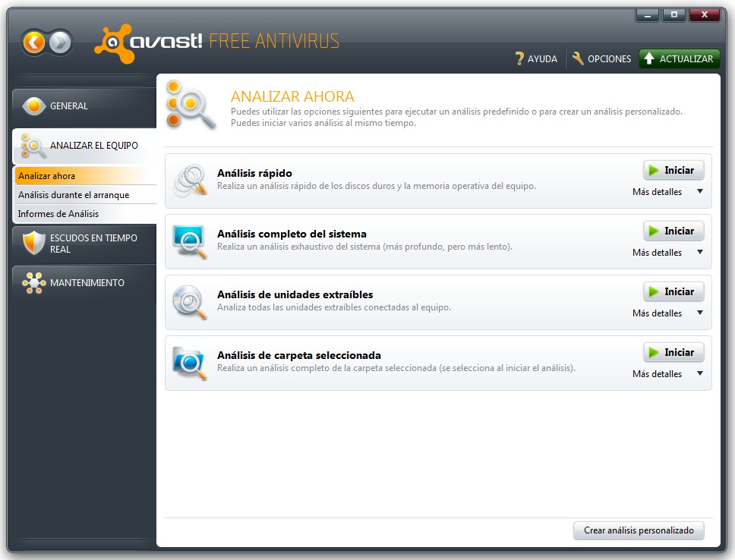Go back with the orange back arrow
The width and height of the screenshot is (735, 560).
(x=33, y=42)
